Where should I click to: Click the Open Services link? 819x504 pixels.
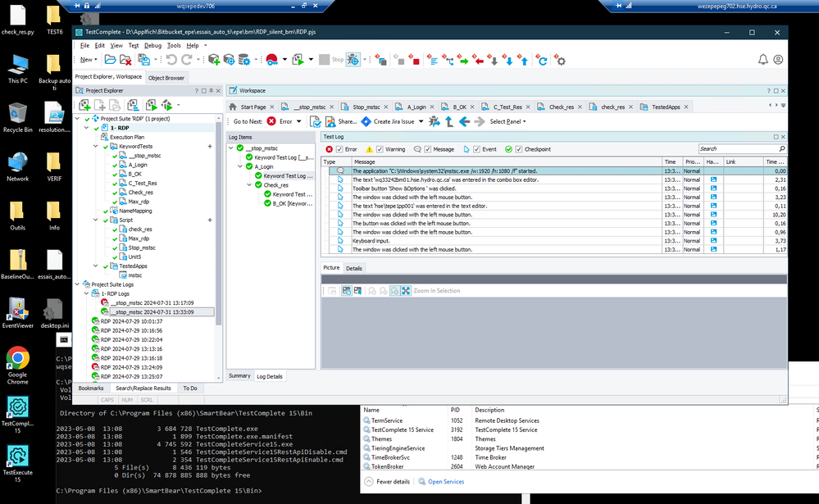tap(447, 482)
